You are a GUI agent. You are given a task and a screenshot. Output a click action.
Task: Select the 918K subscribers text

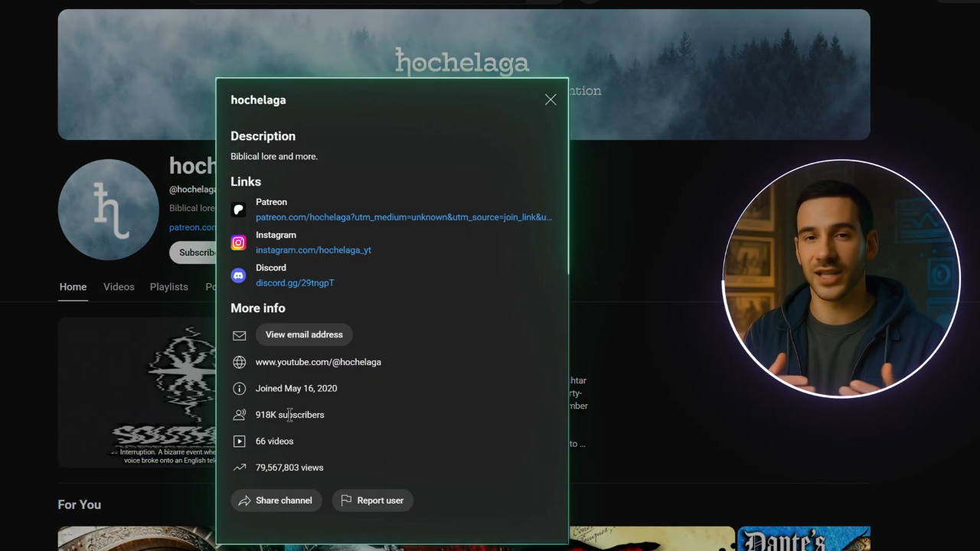[x=290, y=415]
